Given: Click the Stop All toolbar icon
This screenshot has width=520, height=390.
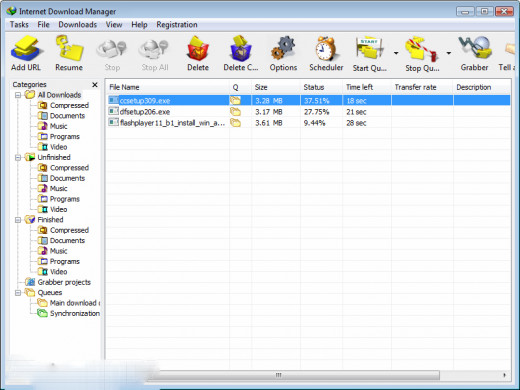Looking at the screenshot, I should coord(155,53).
